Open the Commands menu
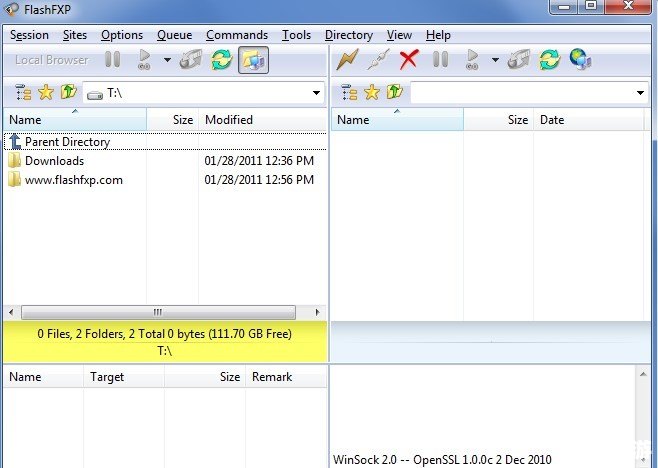Viewport: 658px width, 468px height. [x=237, y=35]
